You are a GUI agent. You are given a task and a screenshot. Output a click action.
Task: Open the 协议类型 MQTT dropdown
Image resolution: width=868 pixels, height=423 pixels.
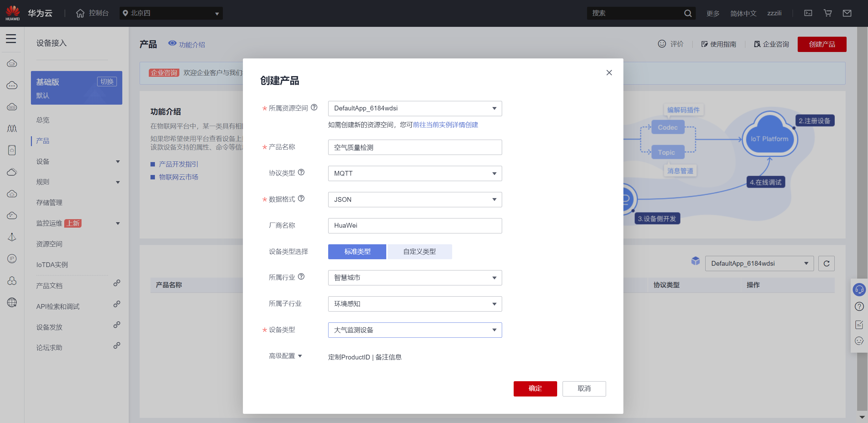tap(415, 173)
